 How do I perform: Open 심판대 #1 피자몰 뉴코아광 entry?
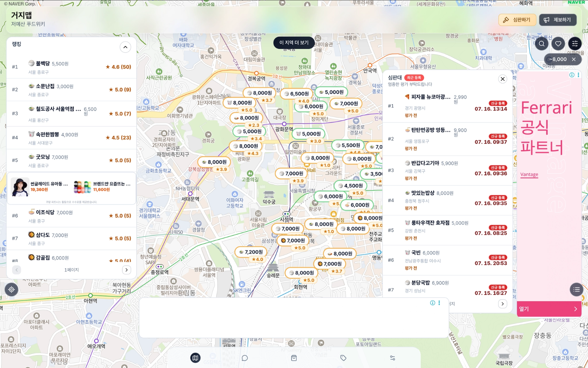point(448,106)
